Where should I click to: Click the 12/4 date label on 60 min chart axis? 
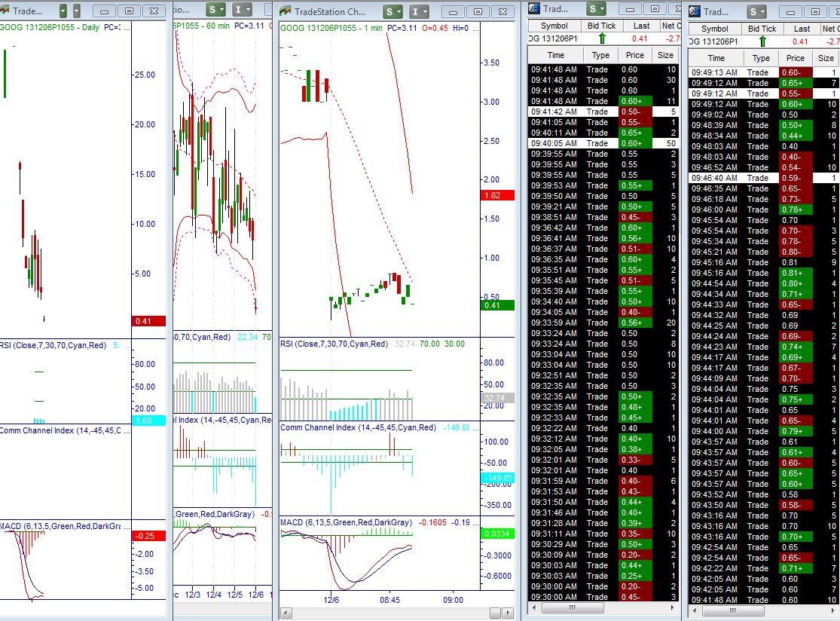(x=214, y=595)
